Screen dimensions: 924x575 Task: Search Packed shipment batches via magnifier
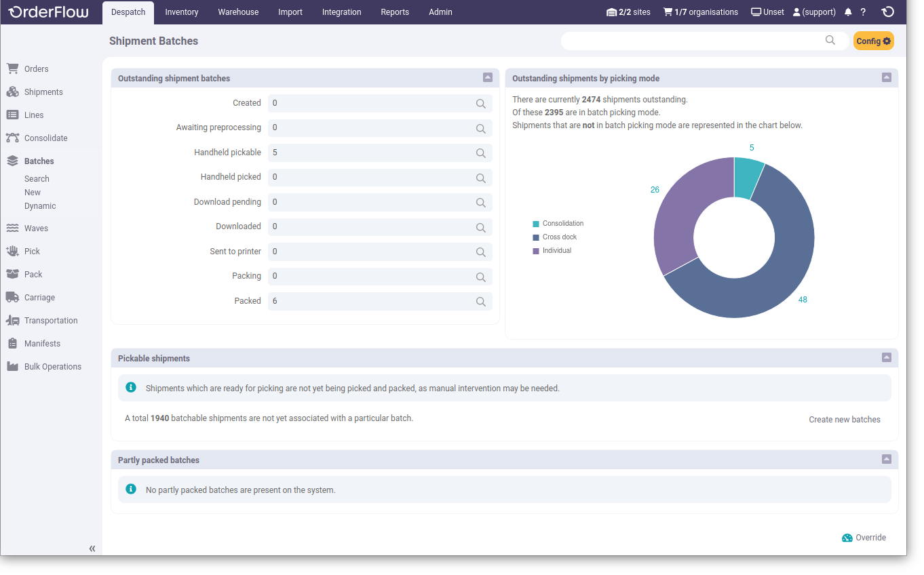point(481,302)
